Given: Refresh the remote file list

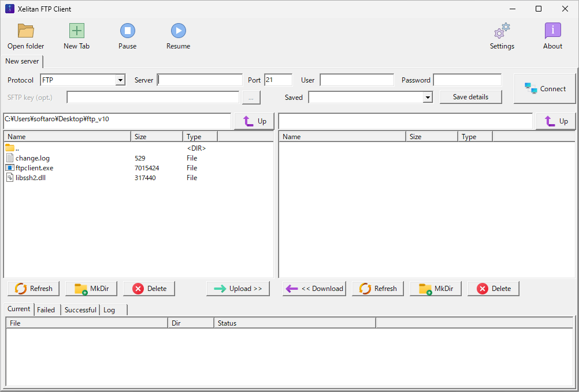Looking at the screenshot, I should click(378, 289).
